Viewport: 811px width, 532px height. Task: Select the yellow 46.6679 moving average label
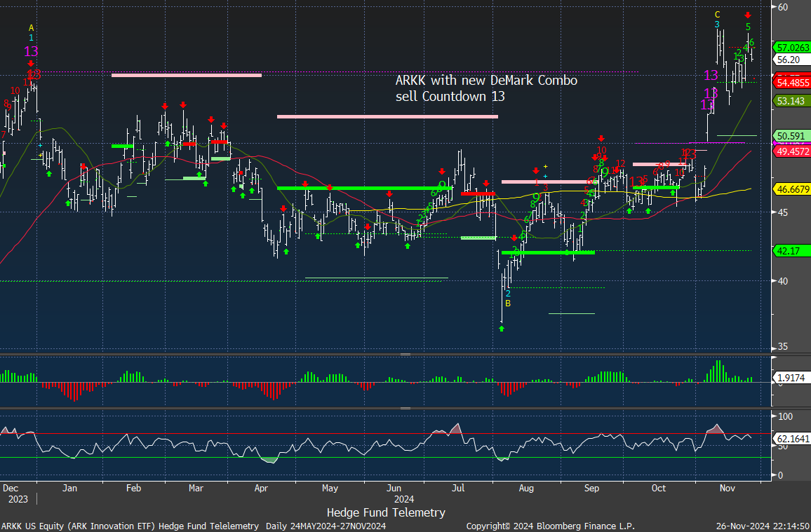click(x=792, y=190)
